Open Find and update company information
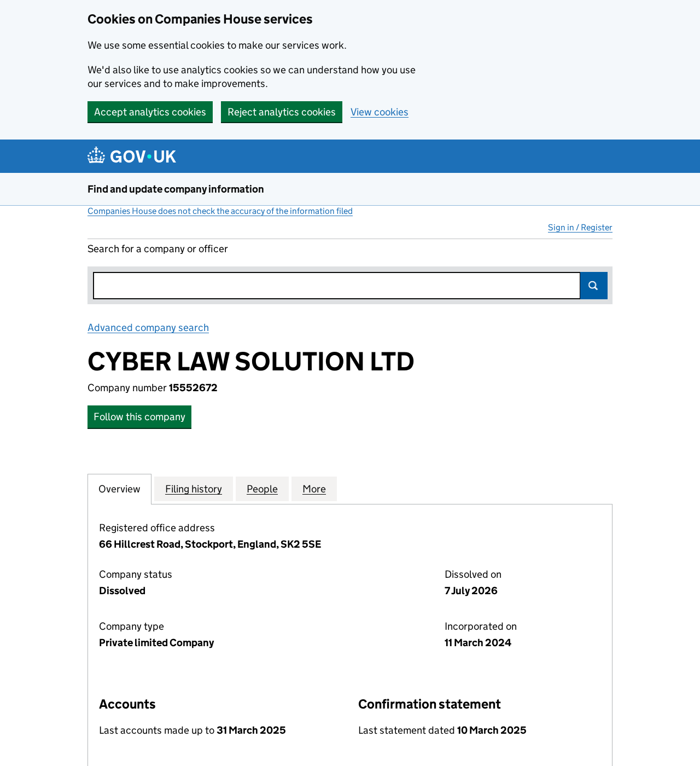The height and width of the screenshot is (766, 700). [176, 189]
